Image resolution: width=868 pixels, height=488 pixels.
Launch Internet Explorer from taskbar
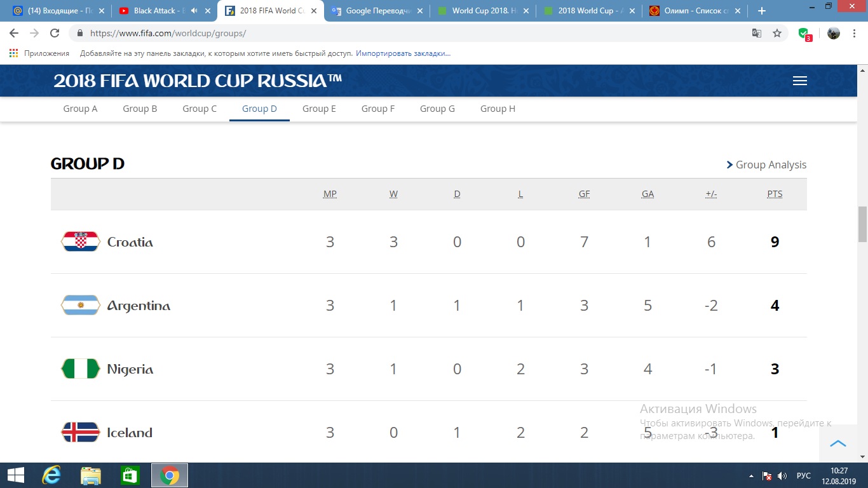[x=51, y=475]
